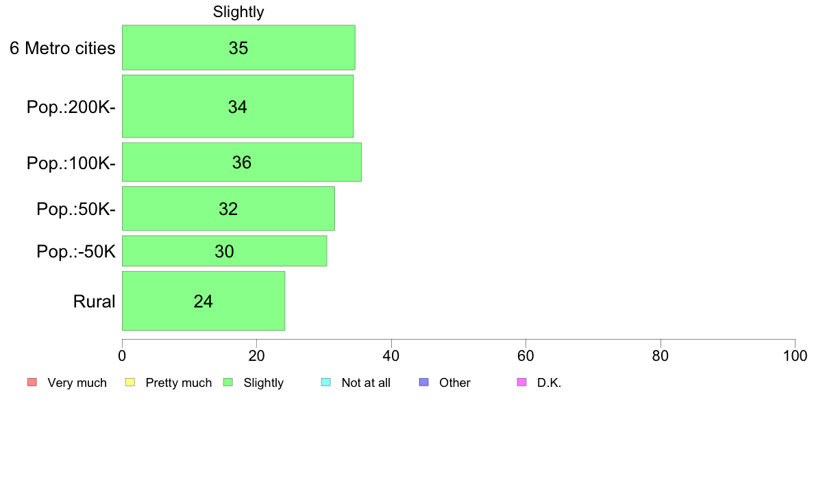The image size is (814, 504).
Task: Click the 40 tick label on axis
Action: click(x=391, y=356)
